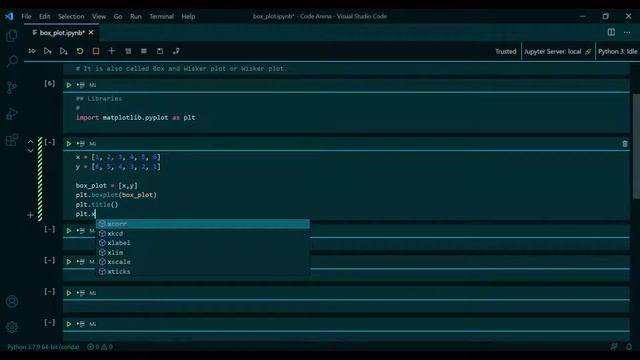This screenshot has height=360, width=640.
Task: Click the run cell and below toolbar icon
Action: pos(64,51)
